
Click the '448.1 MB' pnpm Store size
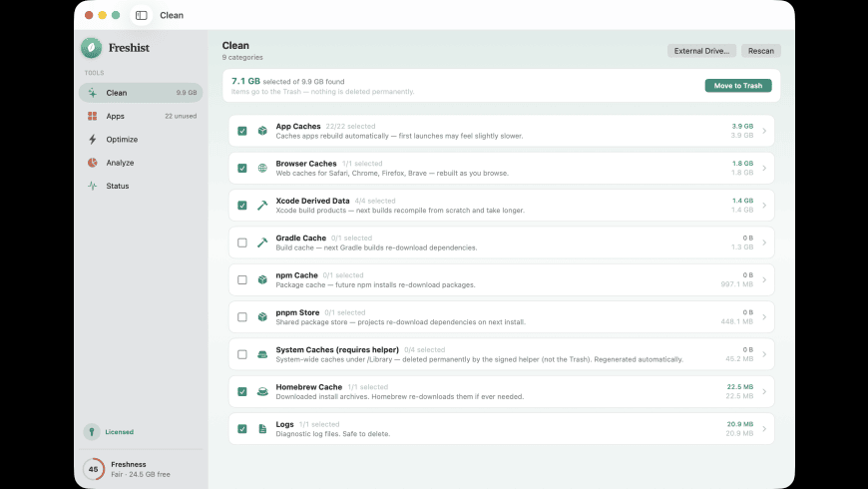(x=737, y=321)
